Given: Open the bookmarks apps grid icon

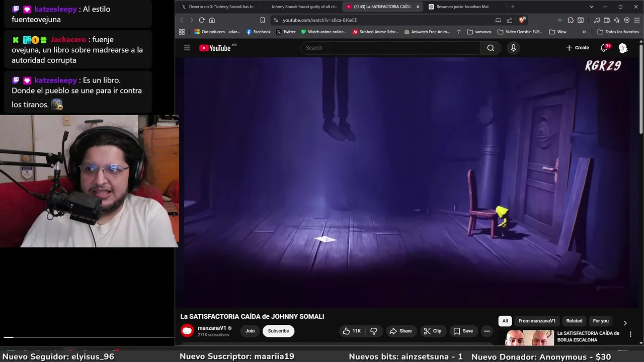Looking at the screenshot, I should click(182, 32).
